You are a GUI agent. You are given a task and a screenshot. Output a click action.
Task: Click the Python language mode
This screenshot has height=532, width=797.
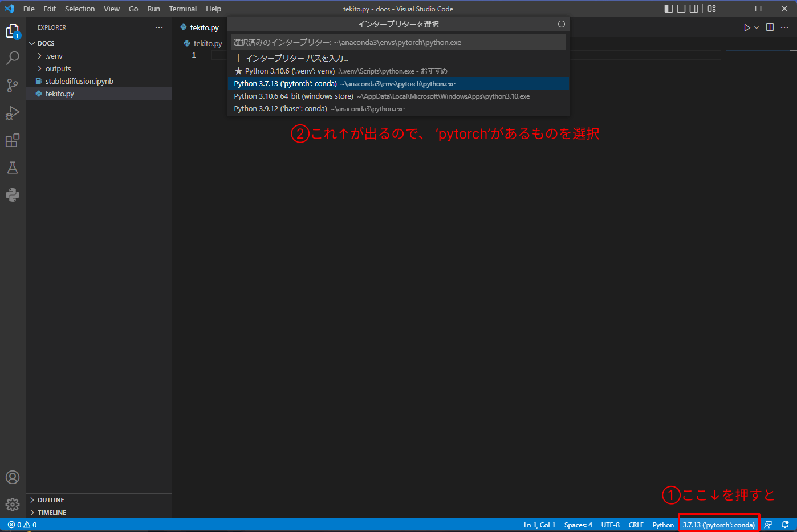663,525
